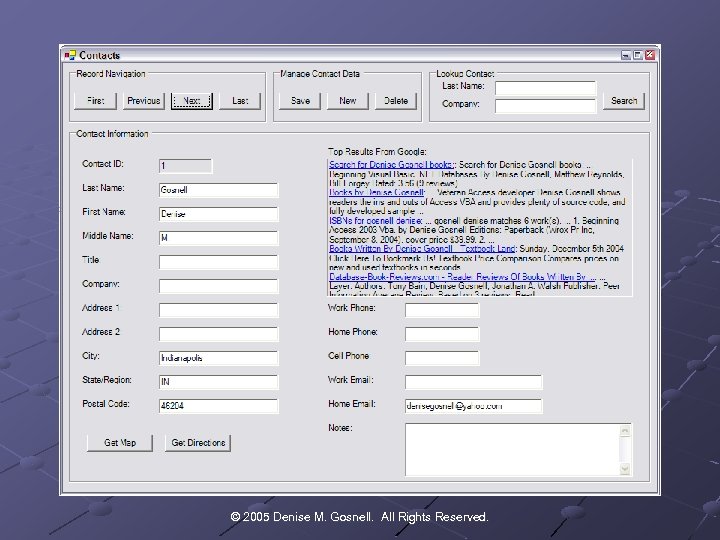This screenshot has height=540, width=720.
Task: Click the Contact Information group label
Action: [x=112, y=134]
